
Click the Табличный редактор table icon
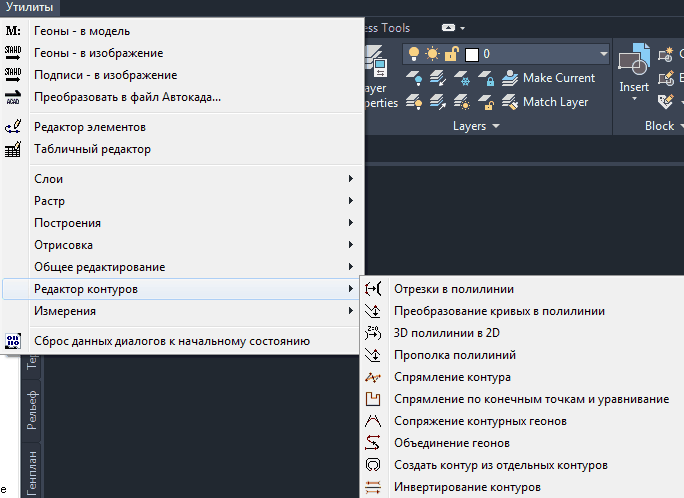pyautogui.click(x=13, y=149)
